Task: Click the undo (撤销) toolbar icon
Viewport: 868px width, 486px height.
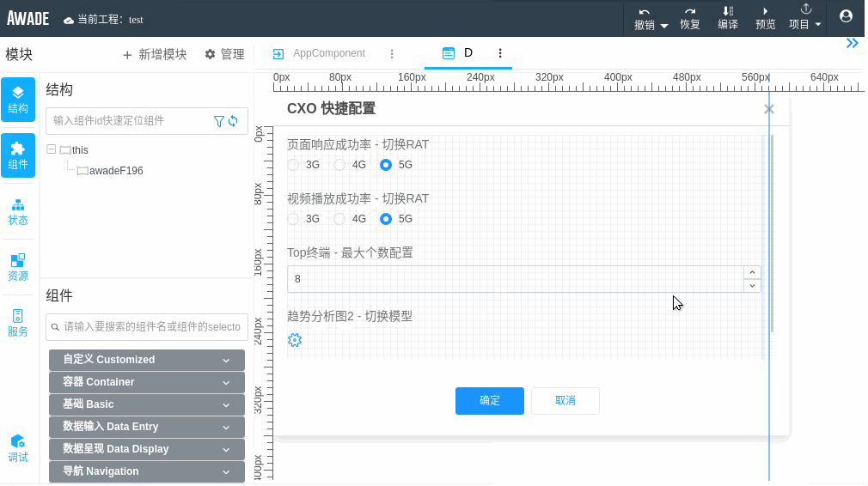Action: (x=645, y=11)
